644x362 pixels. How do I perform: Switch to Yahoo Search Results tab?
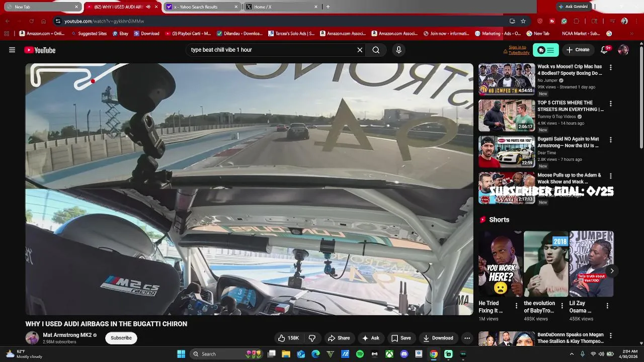click(x=202, y=7)
